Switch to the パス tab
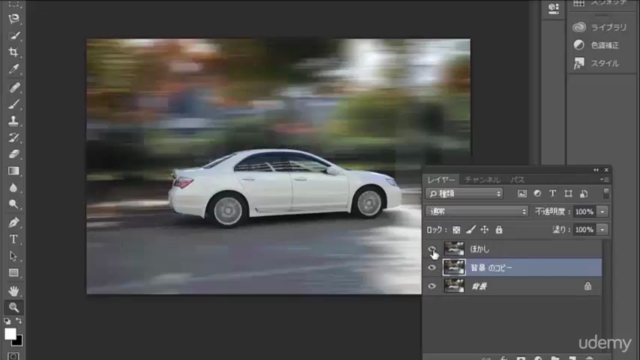 click(517, 180)
